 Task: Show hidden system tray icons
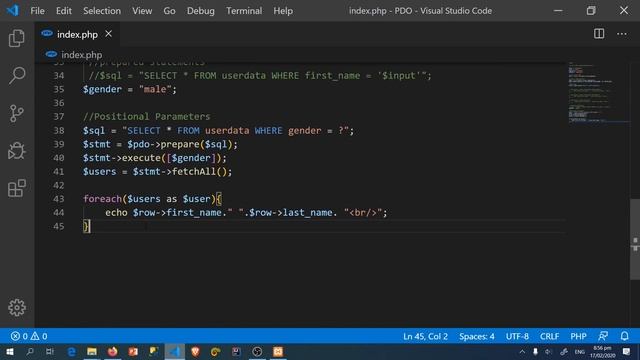tap(522, 351)
